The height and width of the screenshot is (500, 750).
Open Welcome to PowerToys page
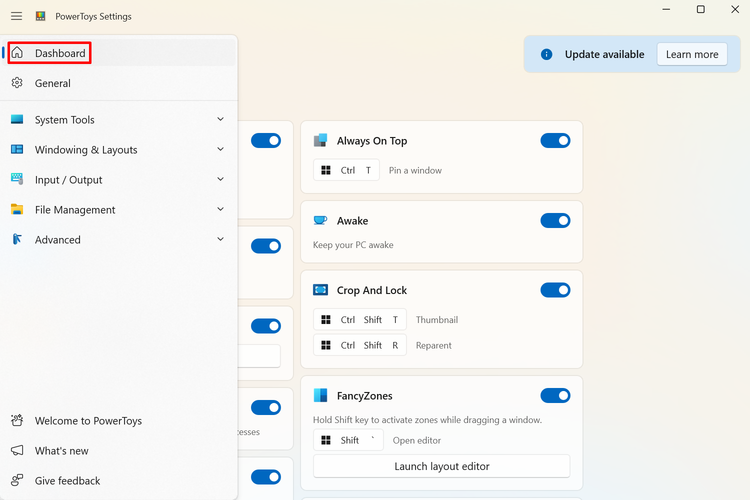[x=119, y=420]
